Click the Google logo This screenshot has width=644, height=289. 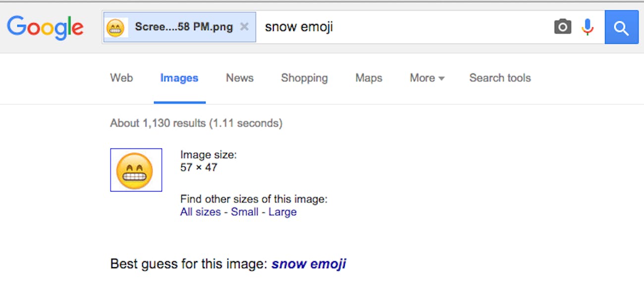tap(45, 27)
